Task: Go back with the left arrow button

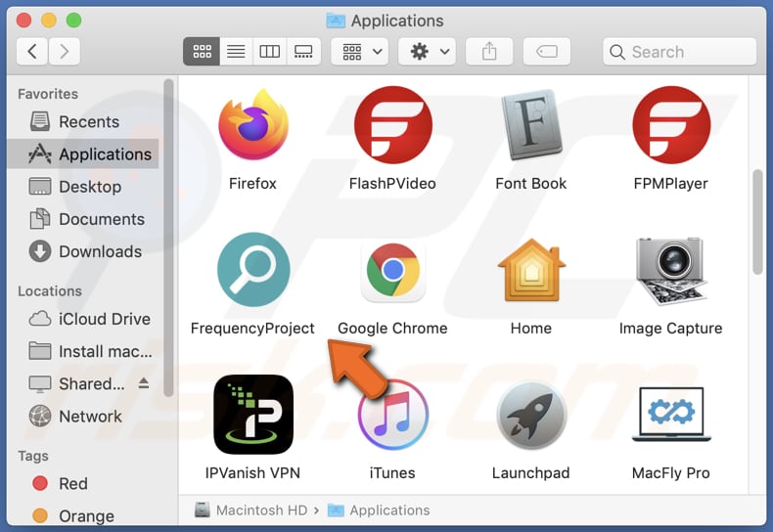Action: click(x=32, y=51)
